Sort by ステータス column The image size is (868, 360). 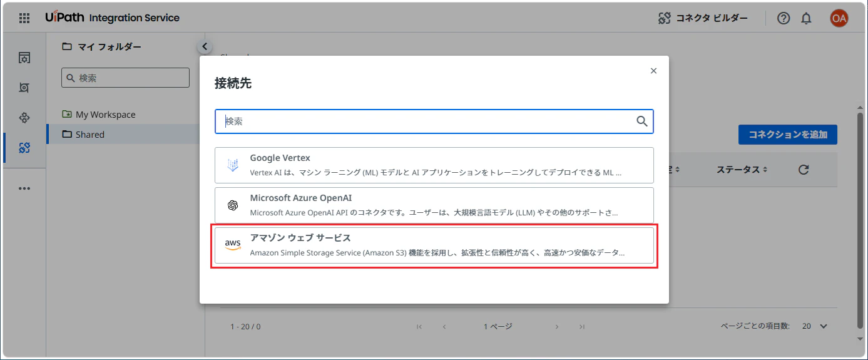742,170
